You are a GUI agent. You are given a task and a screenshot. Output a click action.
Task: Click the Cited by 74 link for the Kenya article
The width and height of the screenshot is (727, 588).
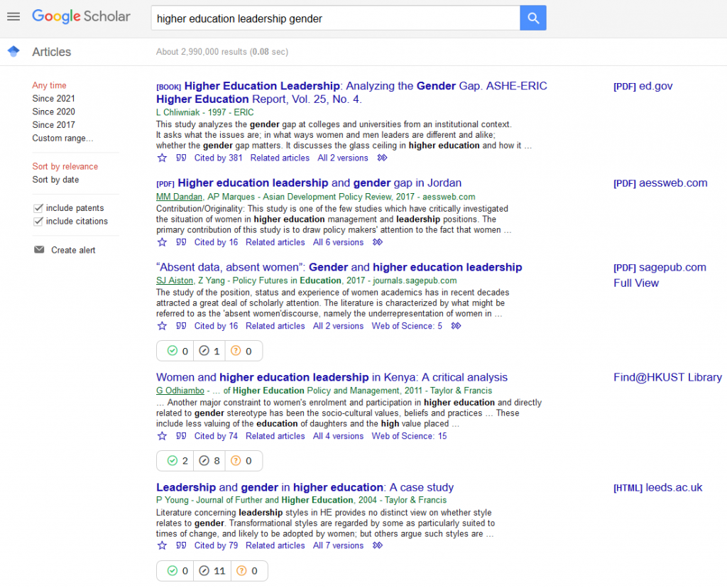point(216,435)
